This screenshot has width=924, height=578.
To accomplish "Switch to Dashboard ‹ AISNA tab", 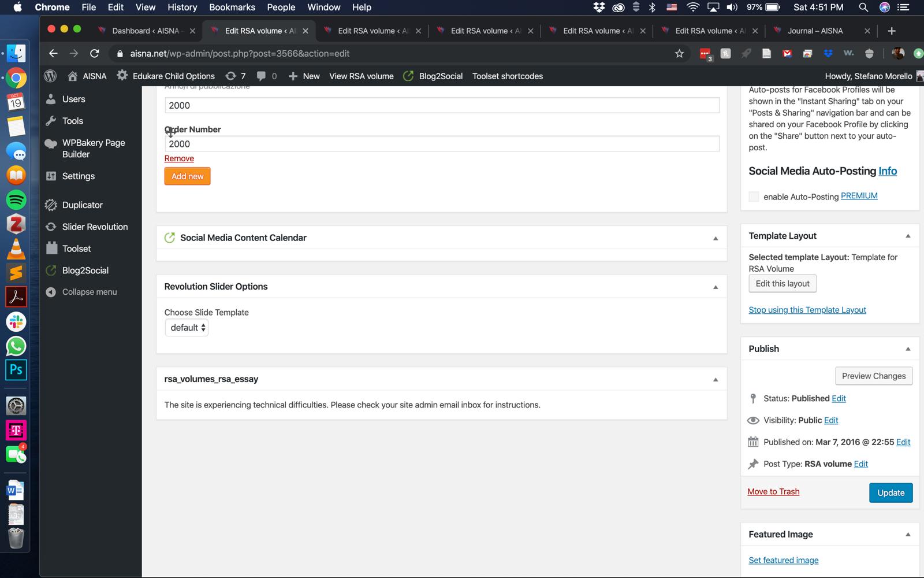I will coord(147,31).
